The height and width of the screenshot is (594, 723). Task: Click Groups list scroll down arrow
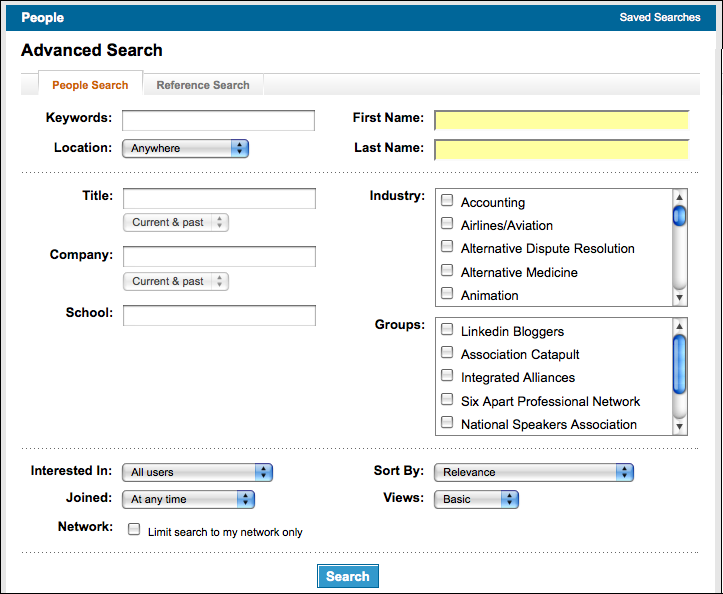[x=679, y=427]
